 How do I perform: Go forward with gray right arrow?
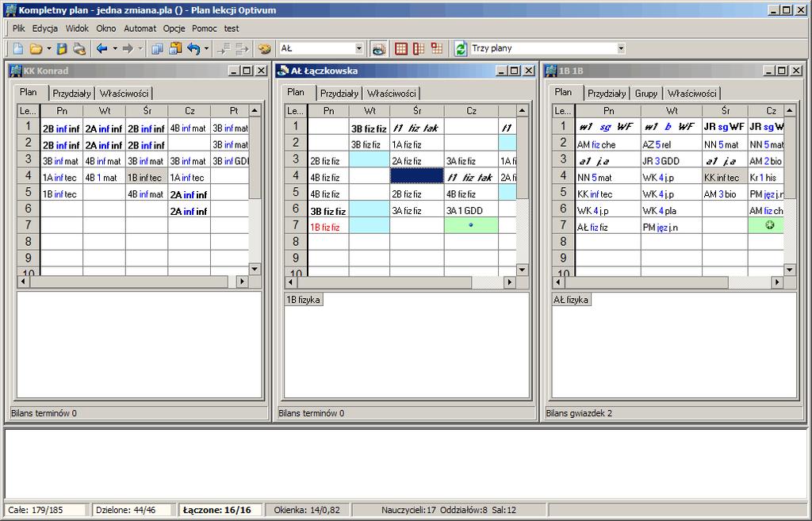click(128, 48)
